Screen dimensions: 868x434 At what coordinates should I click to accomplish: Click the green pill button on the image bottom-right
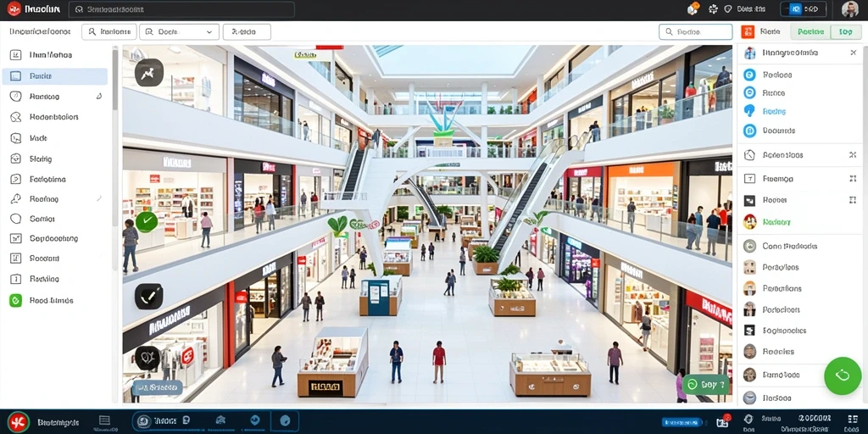(x=705, y=384)
